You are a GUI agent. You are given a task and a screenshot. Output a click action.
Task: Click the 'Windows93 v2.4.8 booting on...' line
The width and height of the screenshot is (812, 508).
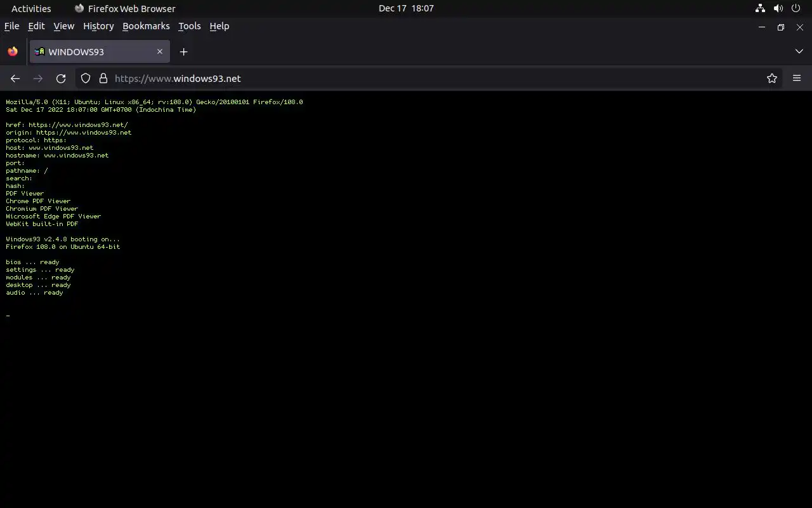click(x=63, y=239)
